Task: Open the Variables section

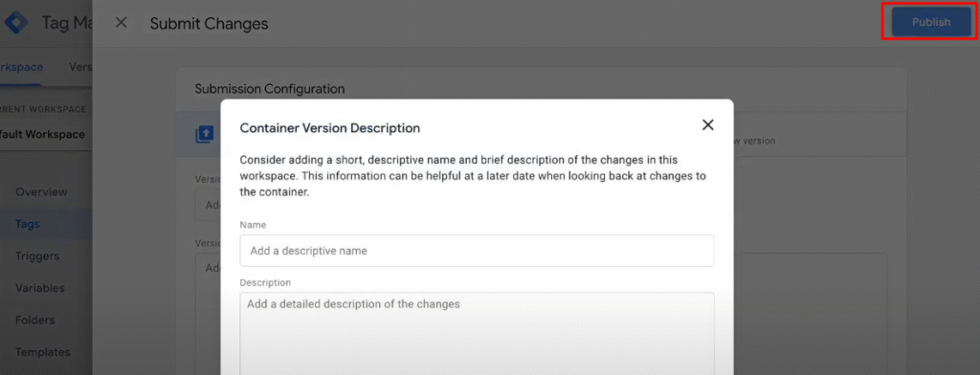Action: coord(40,288)
